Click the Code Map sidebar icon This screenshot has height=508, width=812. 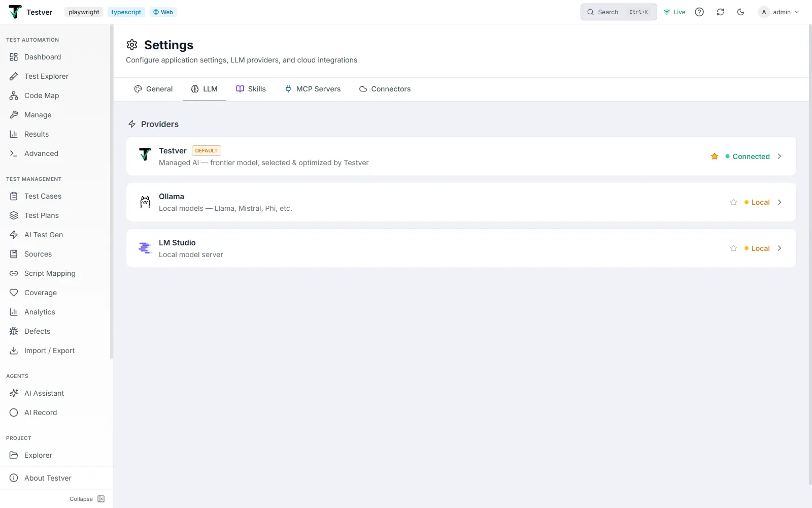point(14,96)
